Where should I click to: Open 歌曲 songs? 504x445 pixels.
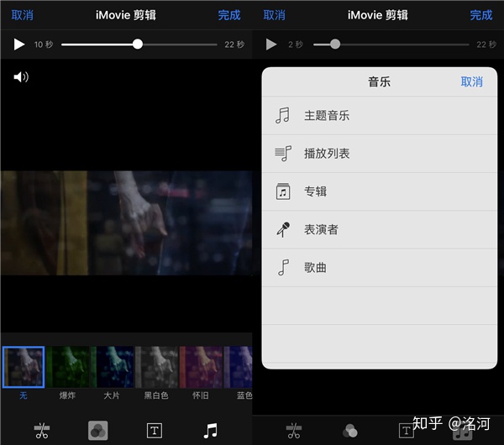380,268
